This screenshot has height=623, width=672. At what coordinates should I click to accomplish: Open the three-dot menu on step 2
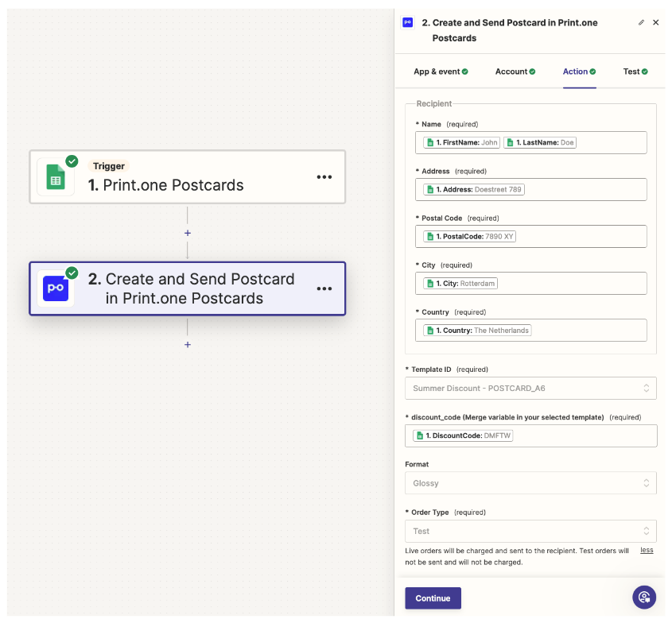click(324, 288)
